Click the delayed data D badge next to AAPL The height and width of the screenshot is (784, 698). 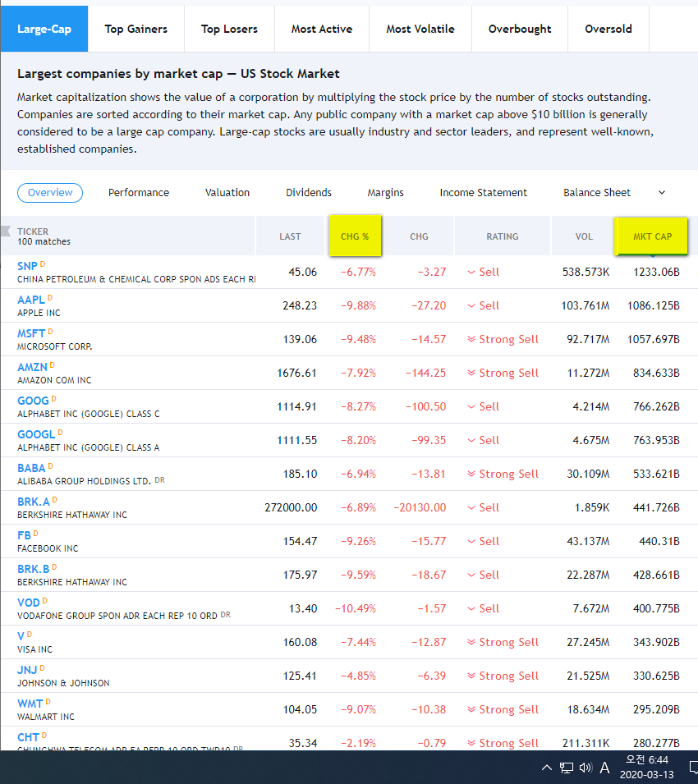coord(49,297)
